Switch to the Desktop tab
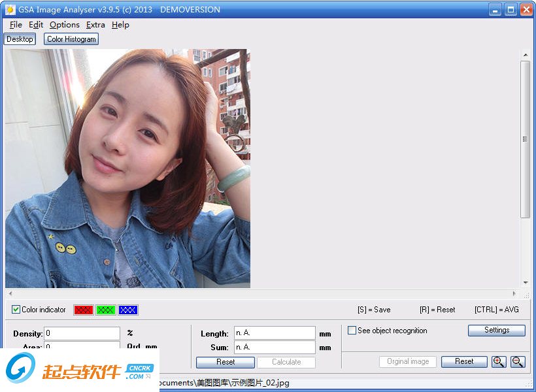Screen dimensions: 536x392 click(x=20, y=39)
